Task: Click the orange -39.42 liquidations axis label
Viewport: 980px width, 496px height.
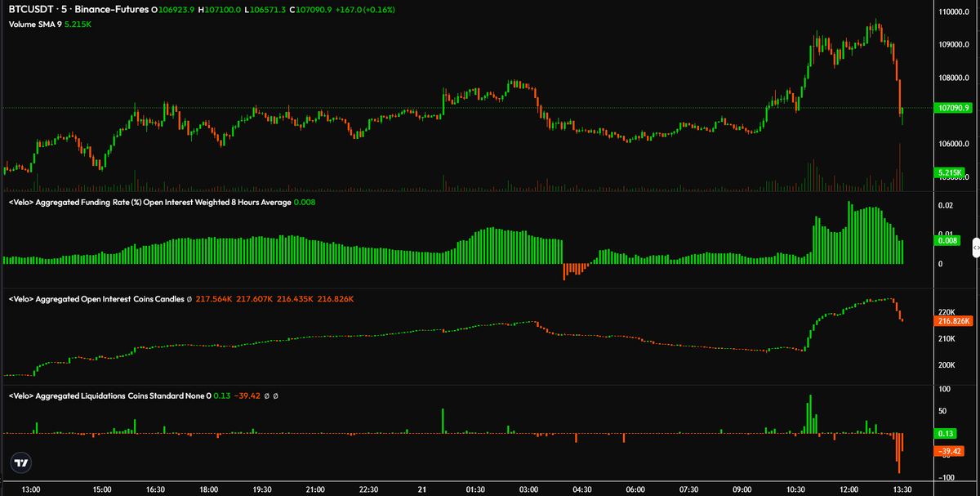Action: coord(950,451)
